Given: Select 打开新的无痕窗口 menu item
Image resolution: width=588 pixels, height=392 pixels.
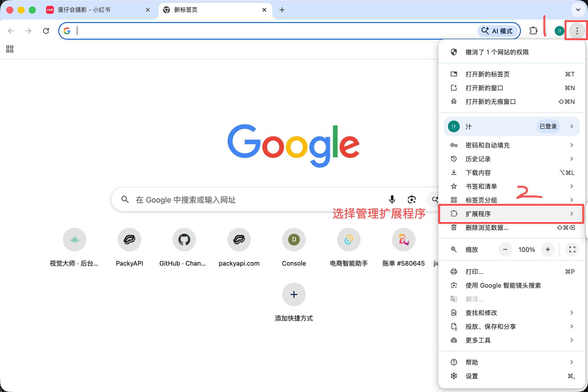Looking at the screenshot, I should tap(491, 102).
